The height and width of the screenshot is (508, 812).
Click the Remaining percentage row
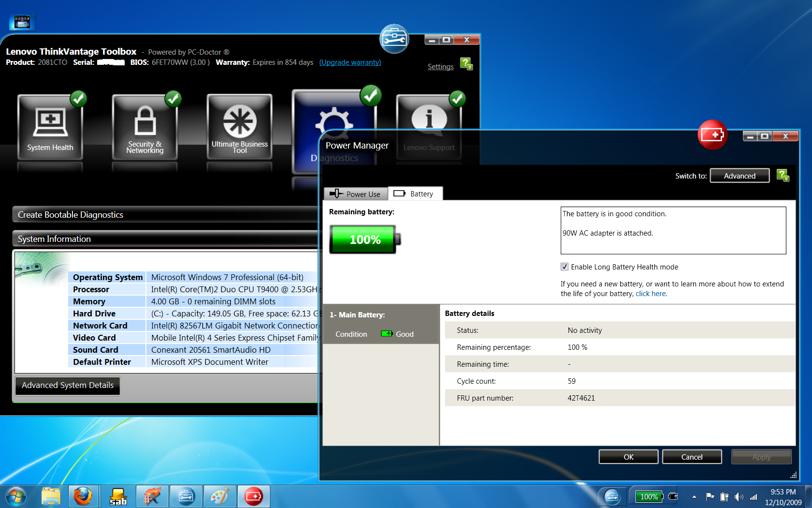[x=620, y=347]
